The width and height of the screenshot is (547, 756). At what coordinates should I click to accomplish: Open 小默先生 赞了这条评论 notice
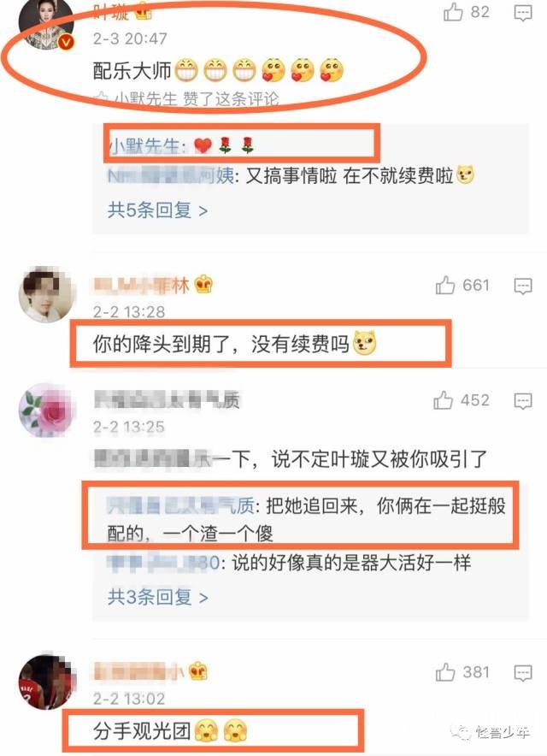[187, 99]
